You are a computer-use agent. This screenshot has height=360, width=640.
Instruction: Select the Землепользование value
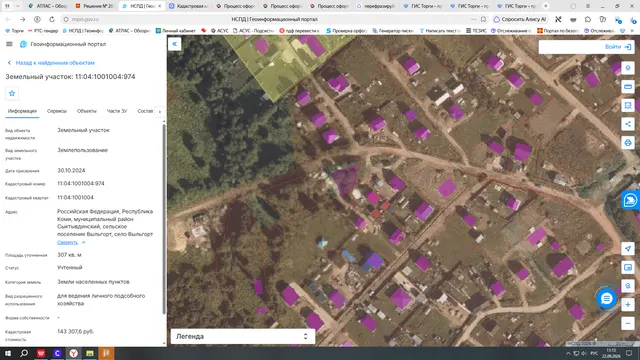[82, 150]
